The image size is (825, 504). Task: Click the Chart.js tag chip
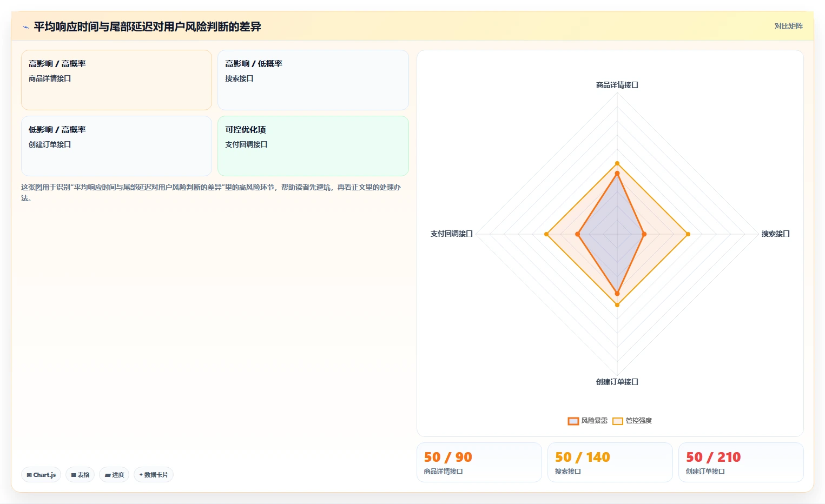(x=41, y=475)
